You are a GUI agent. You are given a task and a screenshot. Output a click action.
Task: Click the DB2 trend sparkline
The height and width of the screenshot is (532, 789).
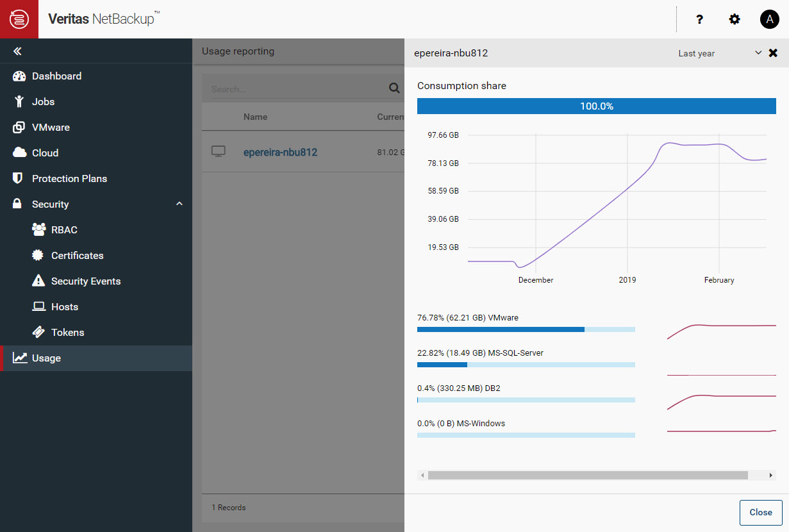pos(722,401)
